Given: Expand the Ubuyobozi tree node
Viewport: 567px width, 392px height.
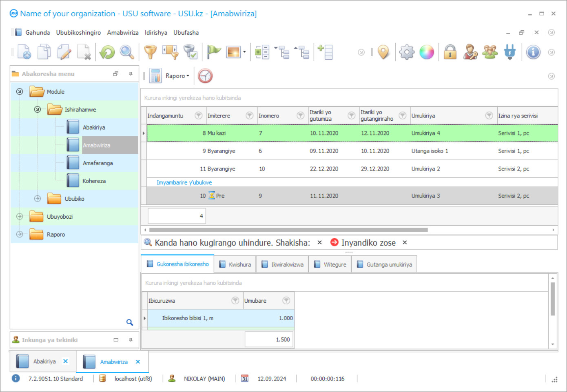Looking at the screenshot, I should click(20, 217).
